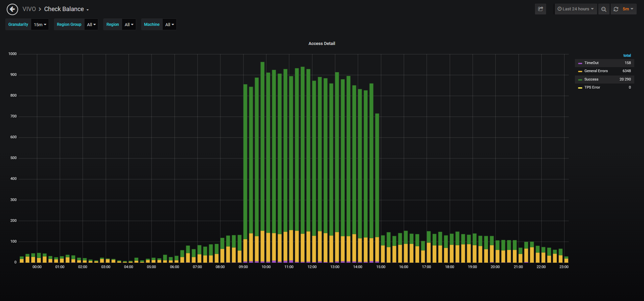Expand the Region Group All dropdown
644x301 pixels.
(91, 24)
